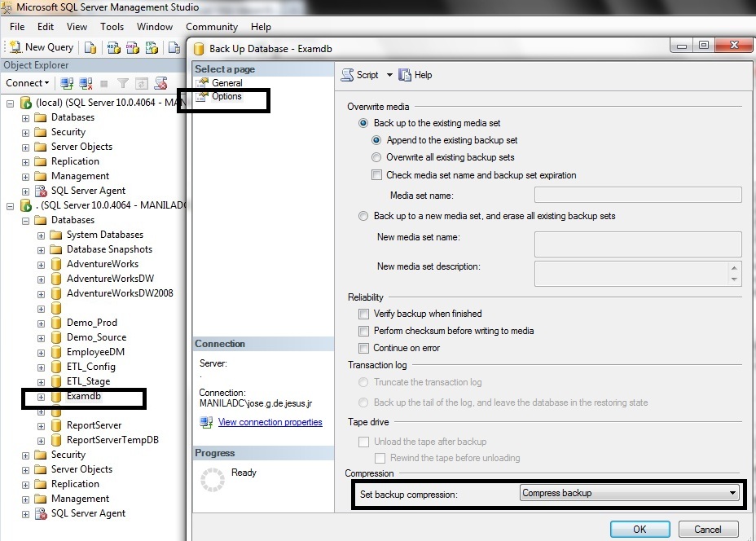Click the Server Objects folder icon under (local)
The width and height of the screenshot is (756, 541).
(41, 147)
